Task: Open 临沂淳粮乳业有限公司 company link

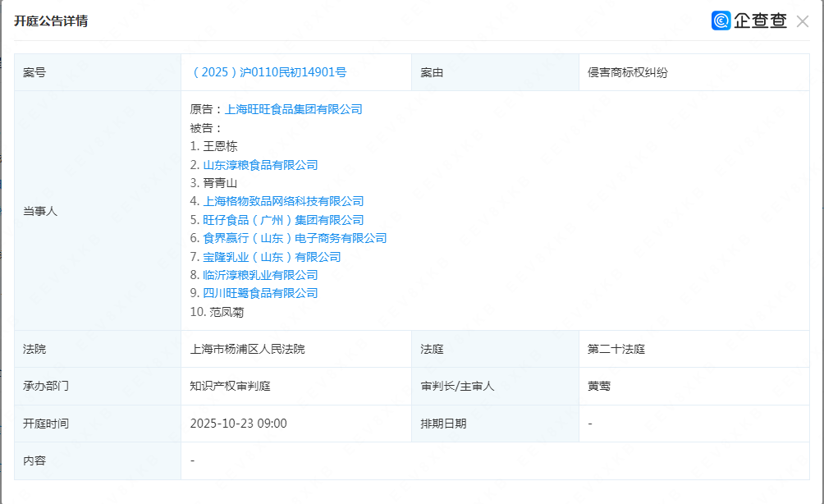Action: coord(260,275)
